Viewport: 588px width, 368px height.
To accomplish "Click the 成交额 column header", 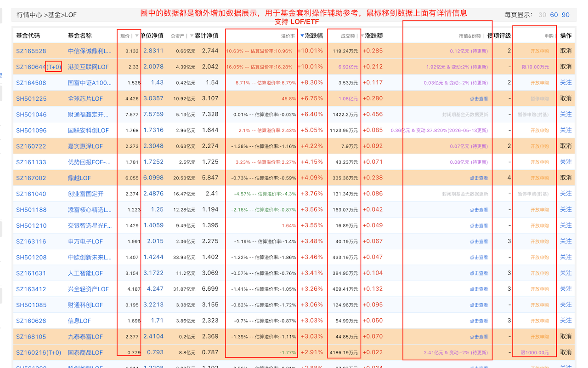I will pos(348,36).
